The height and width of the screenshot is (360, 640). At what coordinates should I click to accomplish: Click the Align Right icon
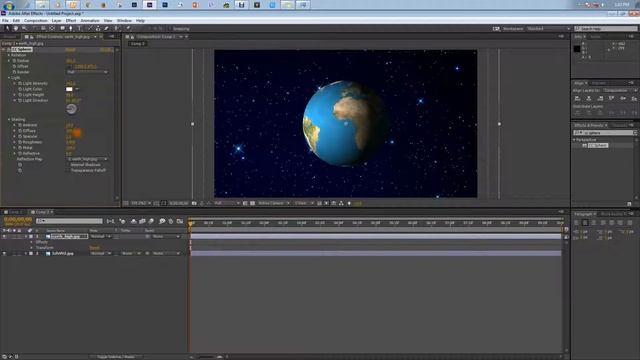[600, 98]
